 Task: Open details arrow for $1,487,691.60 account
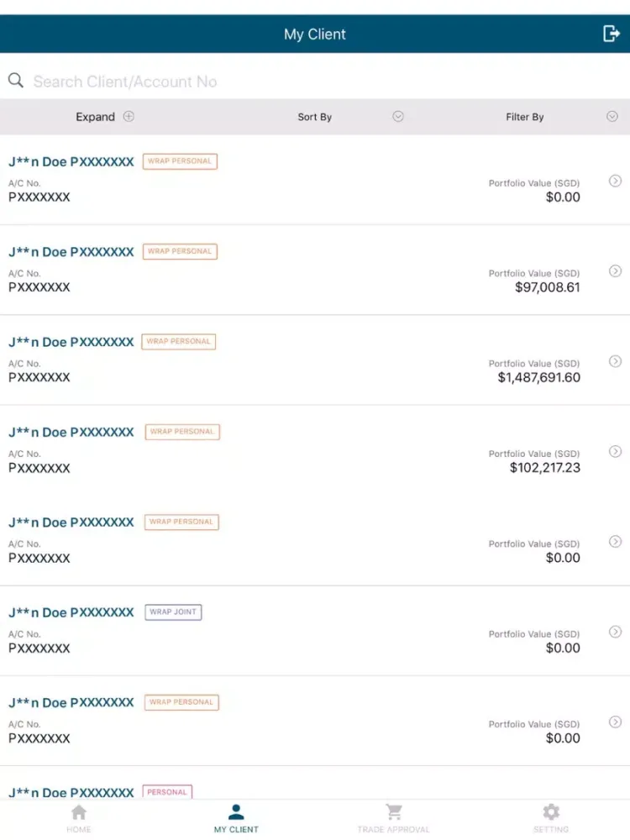coord(615,361)
